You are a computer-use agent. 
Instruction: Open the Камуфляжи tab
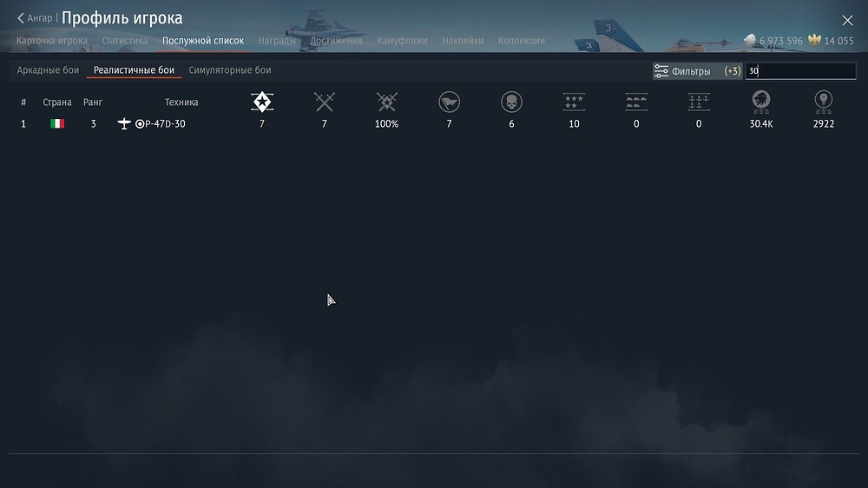click(x=402, y=41)
